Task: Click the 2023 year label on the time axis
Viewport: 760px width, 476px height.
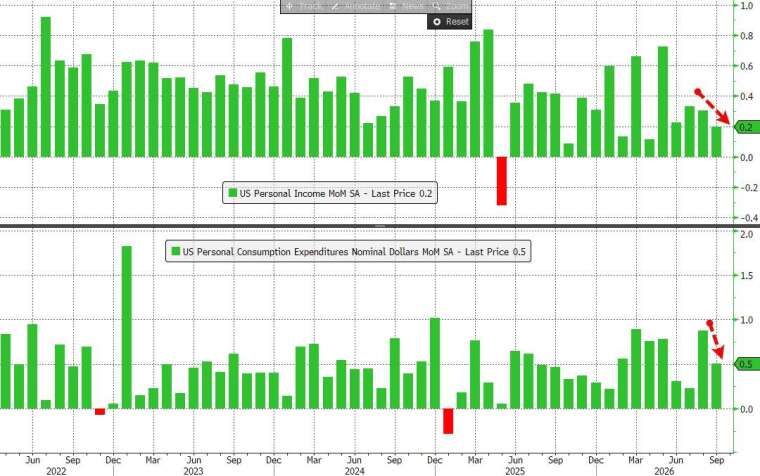Action: [x=193, y=471]
